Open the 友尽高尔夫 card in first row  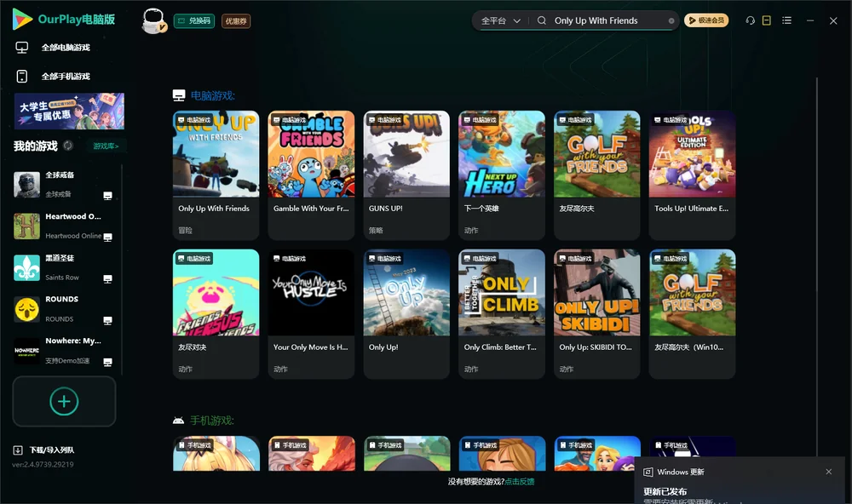point(597,175)
